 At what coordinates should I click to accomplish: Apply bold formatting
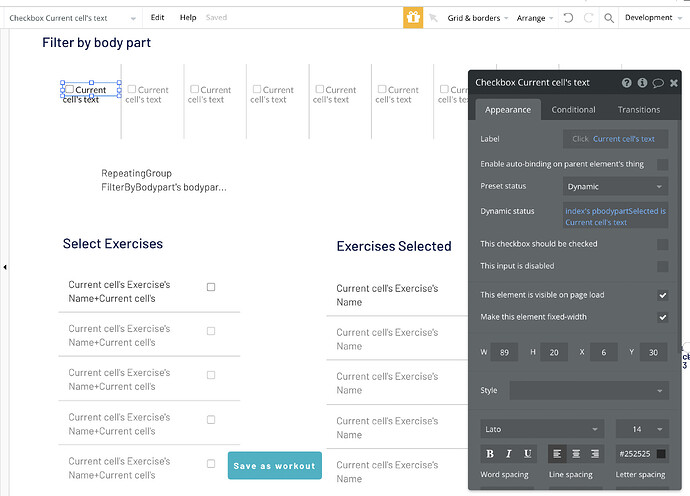[x=490, y=454]
